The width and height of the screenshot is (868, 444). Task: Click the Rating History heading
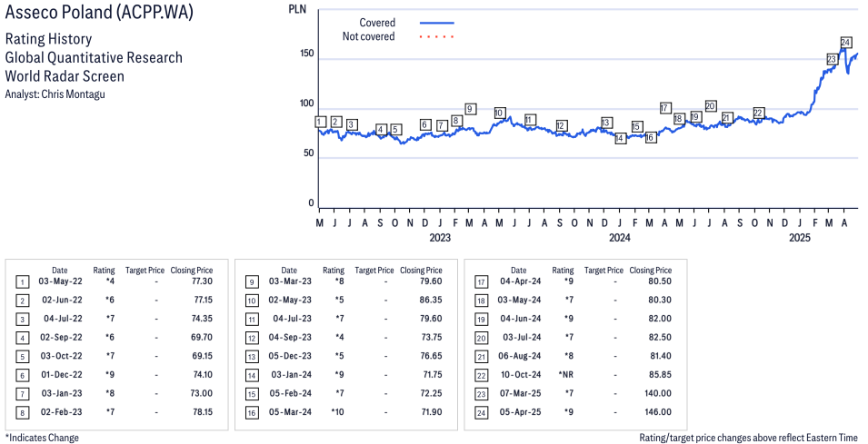[49, 39]
